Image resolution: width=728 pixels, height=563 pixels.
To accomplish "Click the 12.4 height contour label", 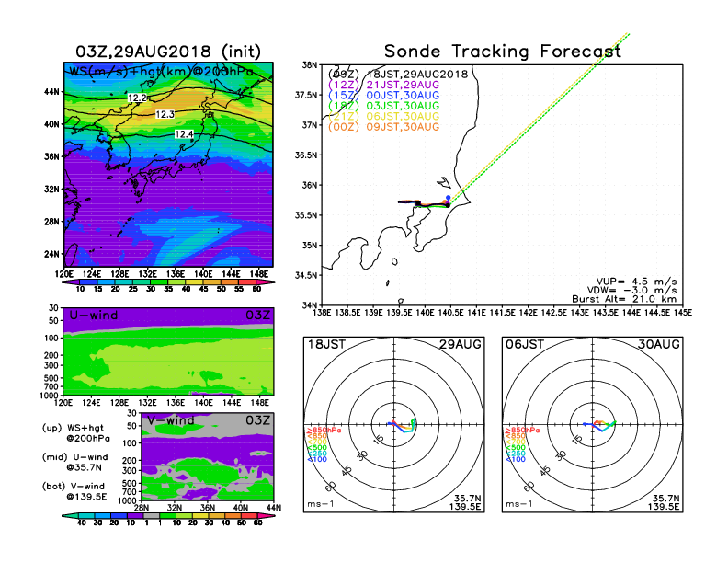I will [x=184, y=134].
